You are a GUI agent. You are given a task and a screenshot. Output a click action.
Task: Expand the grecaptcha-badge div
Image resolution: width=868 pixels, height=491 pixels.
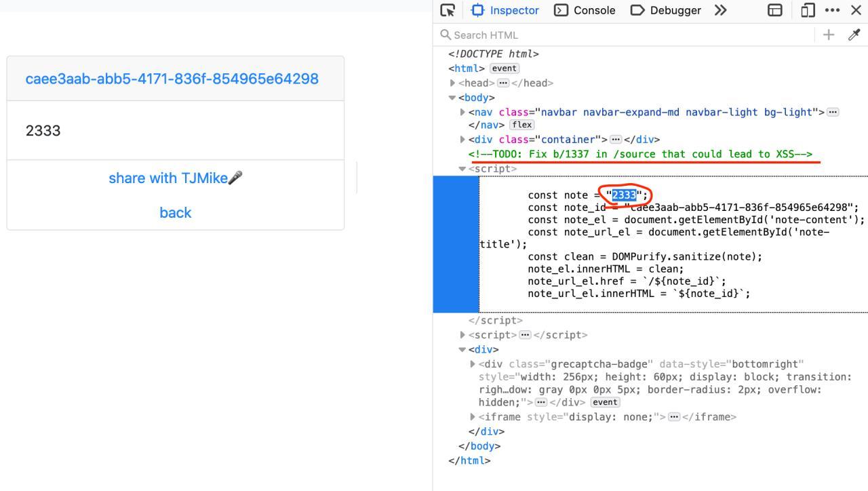pos(473,364)
